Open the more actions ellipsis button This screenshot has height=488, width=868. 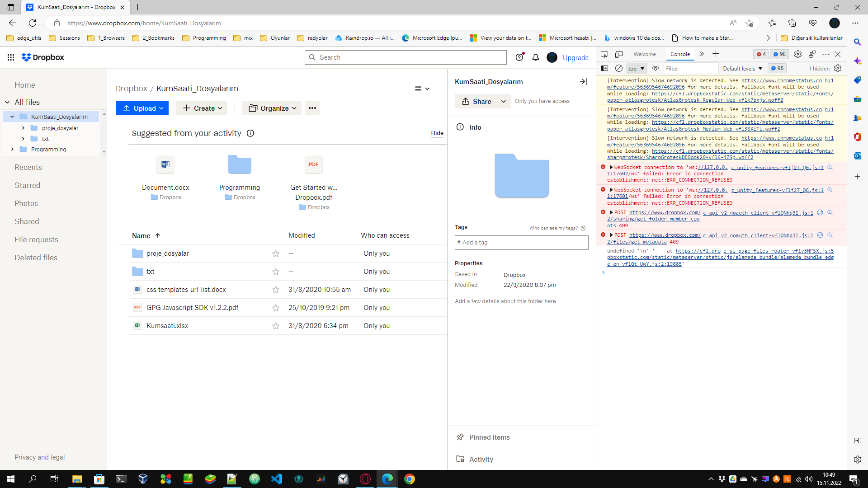(312, 108)
